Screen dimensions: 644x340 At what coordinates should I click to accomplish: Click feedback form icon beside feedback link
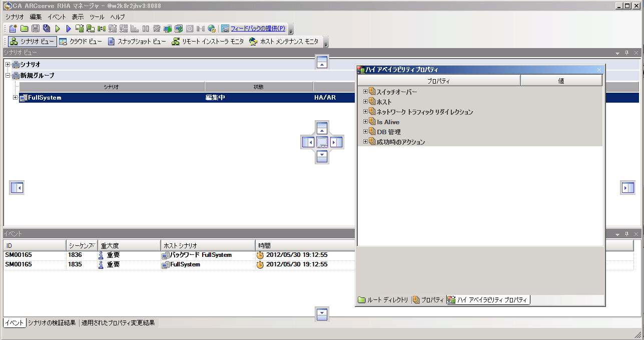[225, 29]
